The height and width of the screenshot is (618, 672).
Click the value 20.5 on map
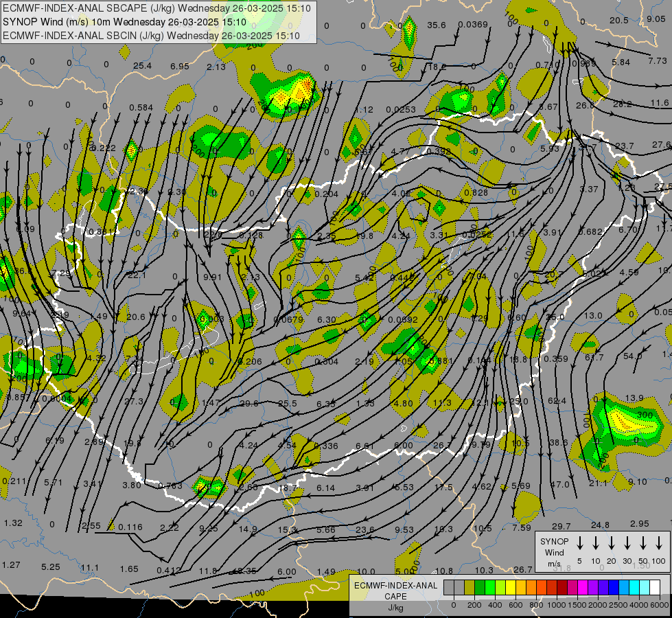tap(619, 20)
